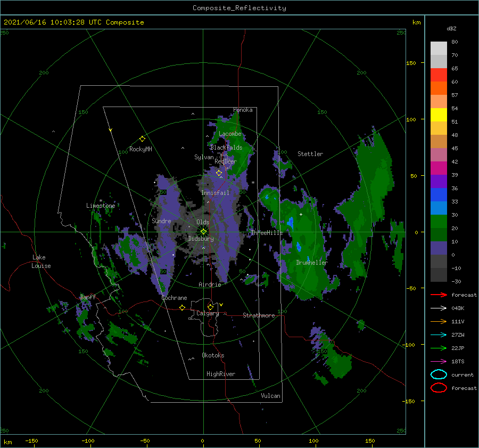Viewport: 479px width, 448px height.
Task: Click the yellow diamond marker above Calgary label
Action: (210, 307)
